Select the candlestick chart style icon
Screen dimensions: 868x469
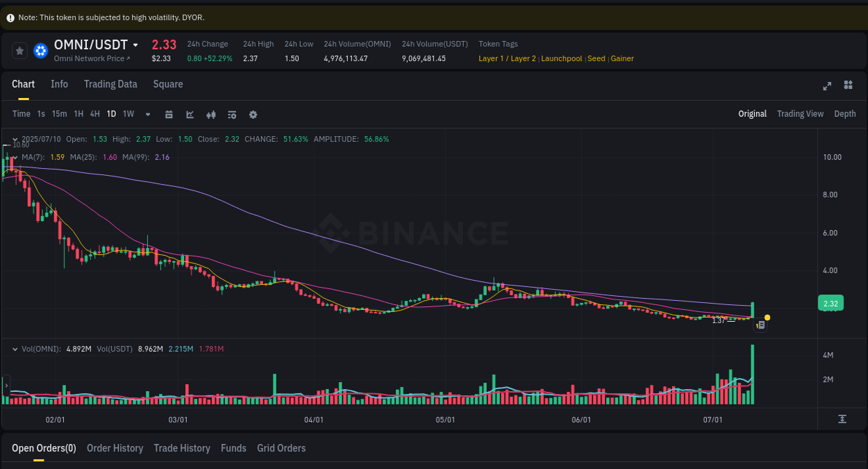click(x=211, y=114)
